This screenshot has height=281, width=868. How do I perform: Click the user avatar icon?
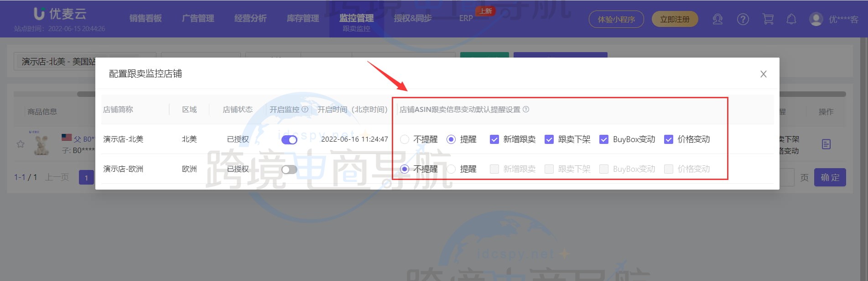816,19
